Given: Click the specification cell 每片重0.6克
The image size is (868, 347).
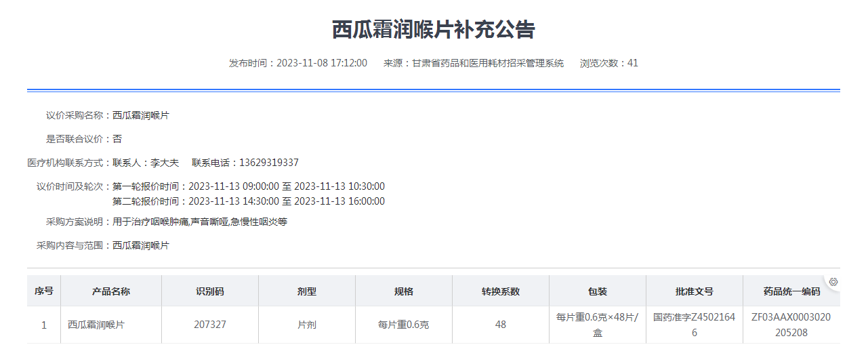Looking at the screenshot, I should (404, 325).
